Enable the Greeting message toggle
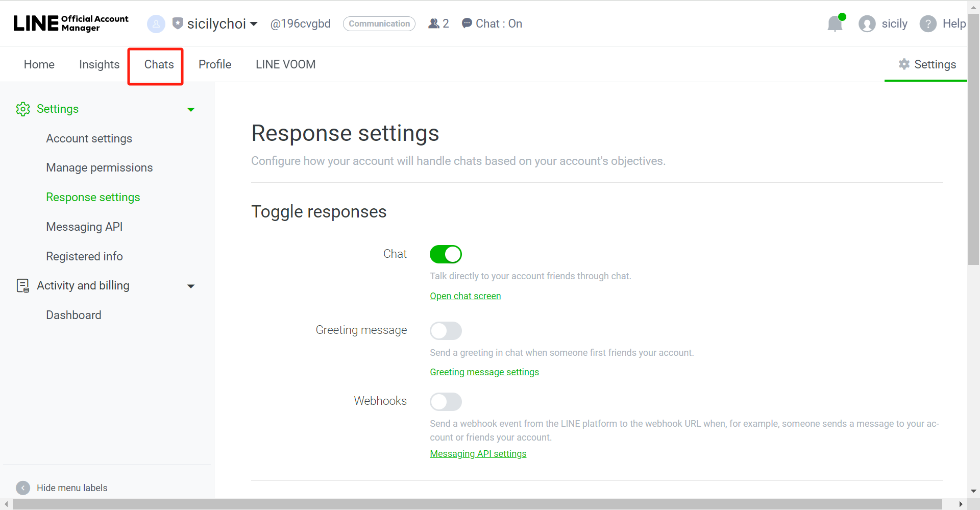This screenshot has width=980, height=510. tap(446, 331)
